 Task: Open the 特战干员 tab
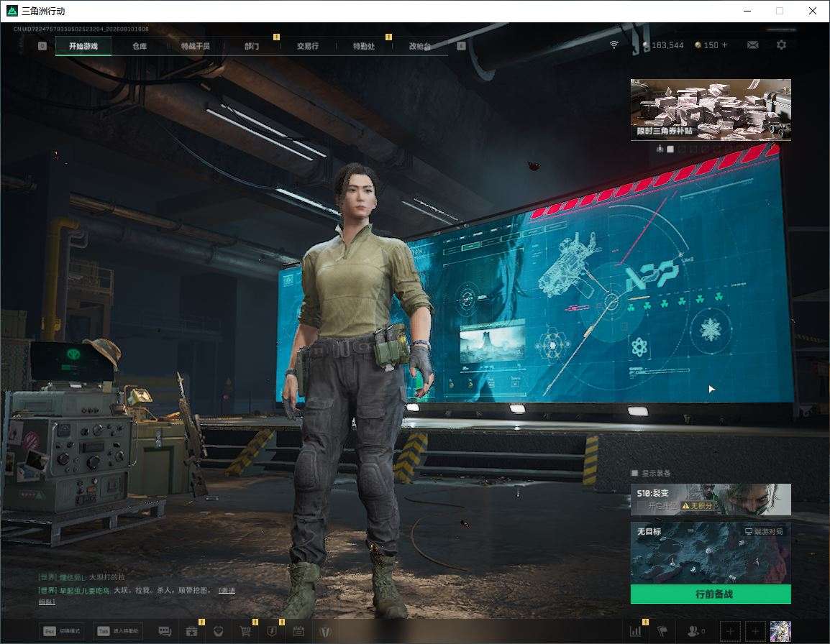(196, 46)
